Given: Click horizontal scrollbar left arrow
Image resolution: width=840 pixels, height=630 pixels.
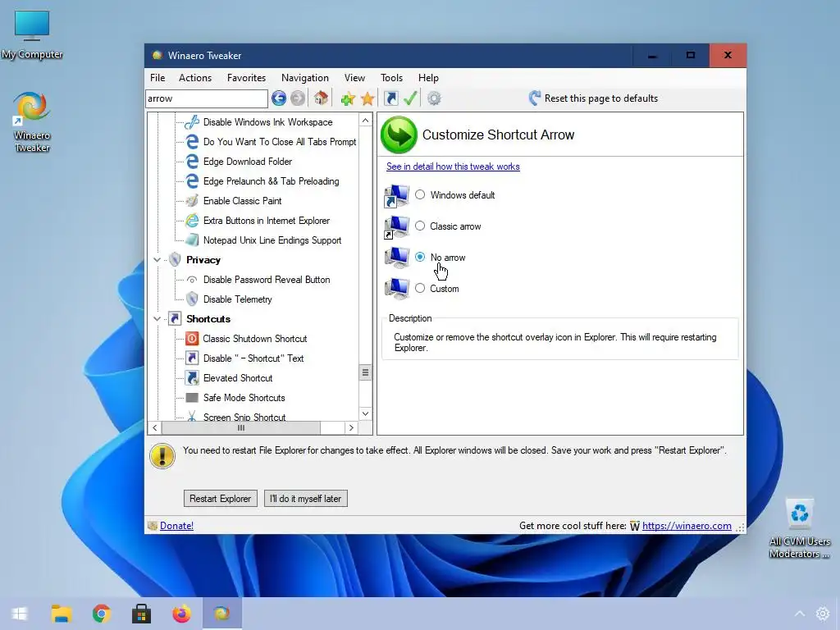Looking at the screenshot, I should point(155,427).
